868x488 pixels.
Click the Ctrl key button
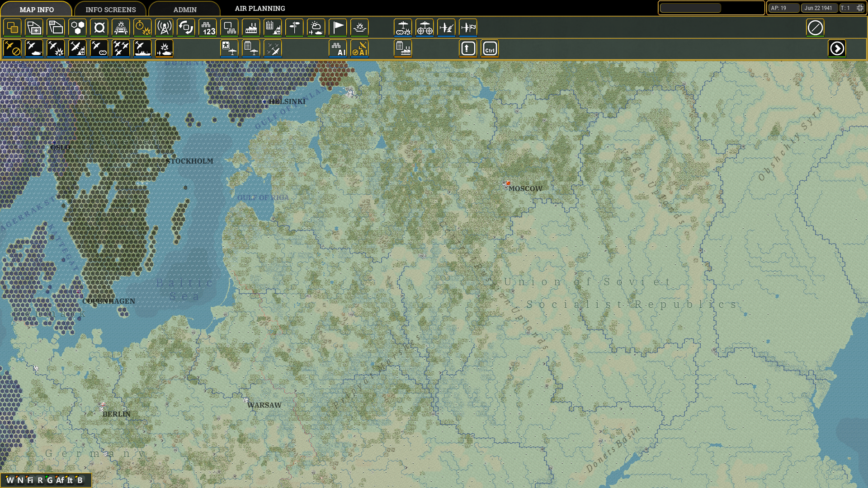[x=490, y=48]
